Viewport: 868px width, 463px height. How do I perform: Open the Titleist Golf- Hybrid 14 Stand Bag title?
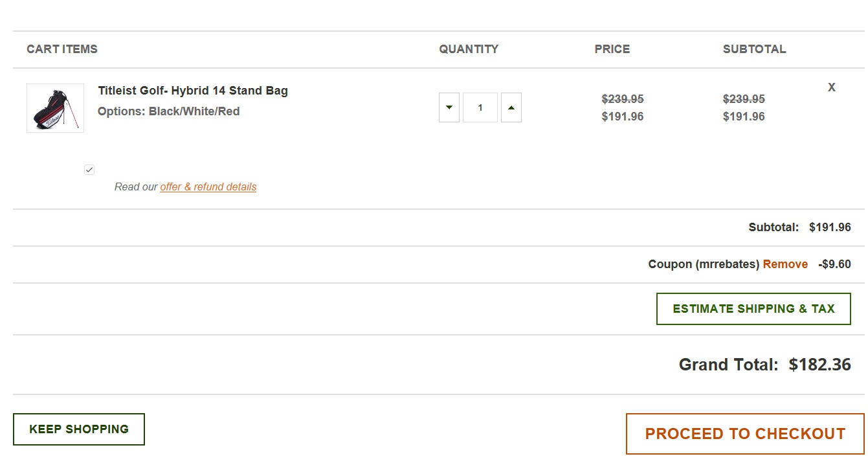pos(193,91)
